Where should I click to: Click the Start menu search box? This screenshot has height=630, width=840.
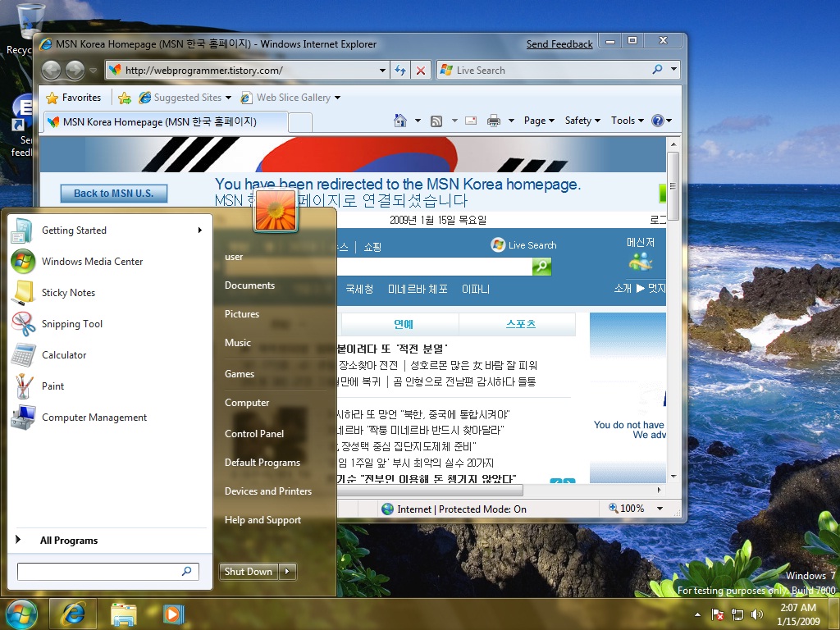coord(107,572)
